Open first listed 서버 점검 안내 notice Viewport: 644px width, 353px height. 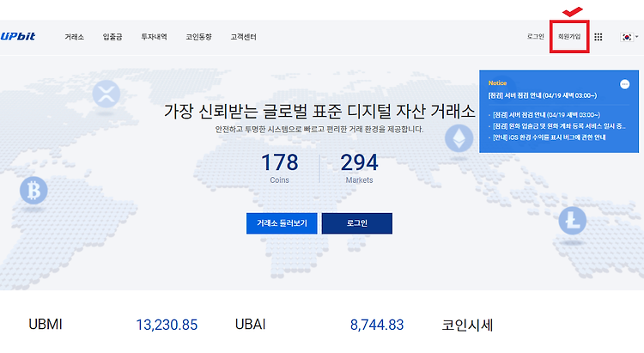546,115
